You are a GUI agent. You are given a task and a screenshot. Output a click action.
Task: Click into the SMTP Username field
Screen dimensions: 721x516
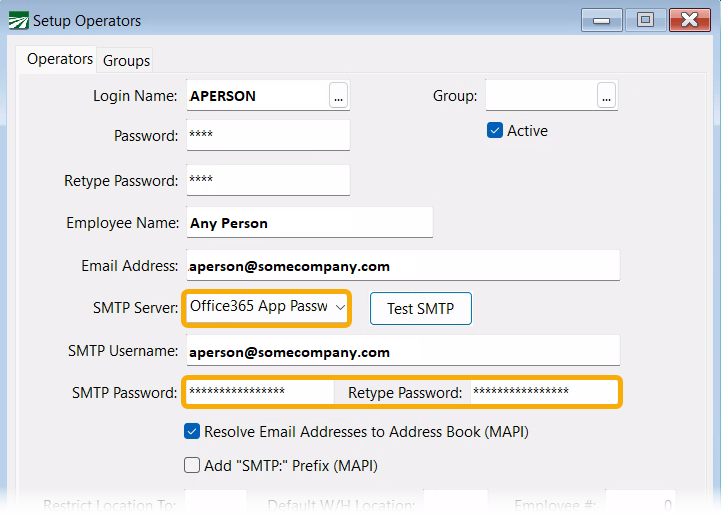402,351
